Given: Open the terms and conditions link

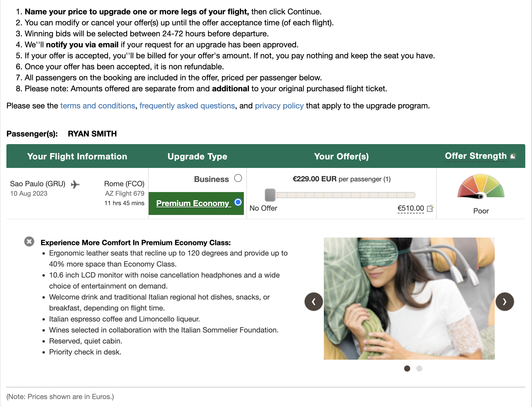Looking at the screenshot, I should tap(98, 106).
